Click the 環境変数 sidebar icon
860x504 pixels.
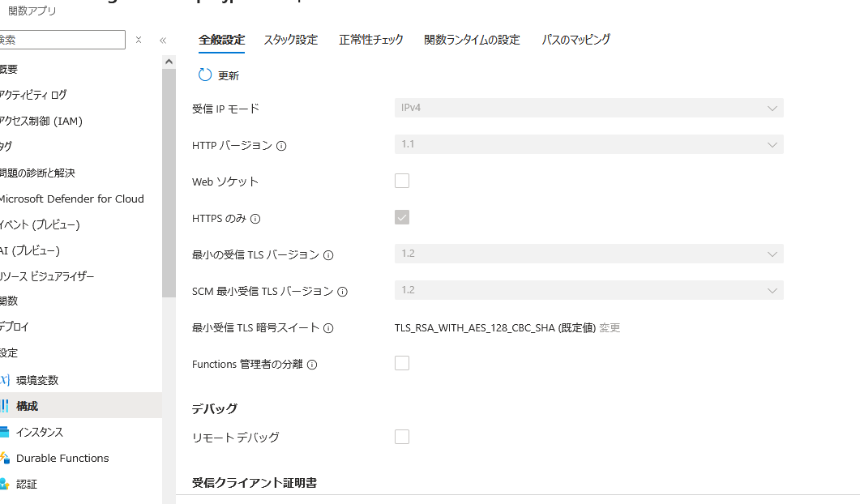pos(4,379)
